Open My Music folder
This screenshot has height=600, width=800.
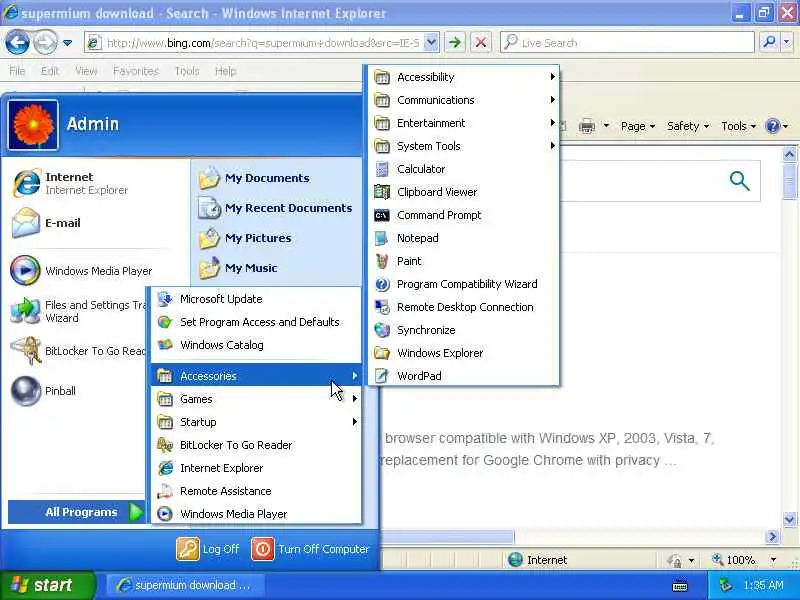click(238, 268)
